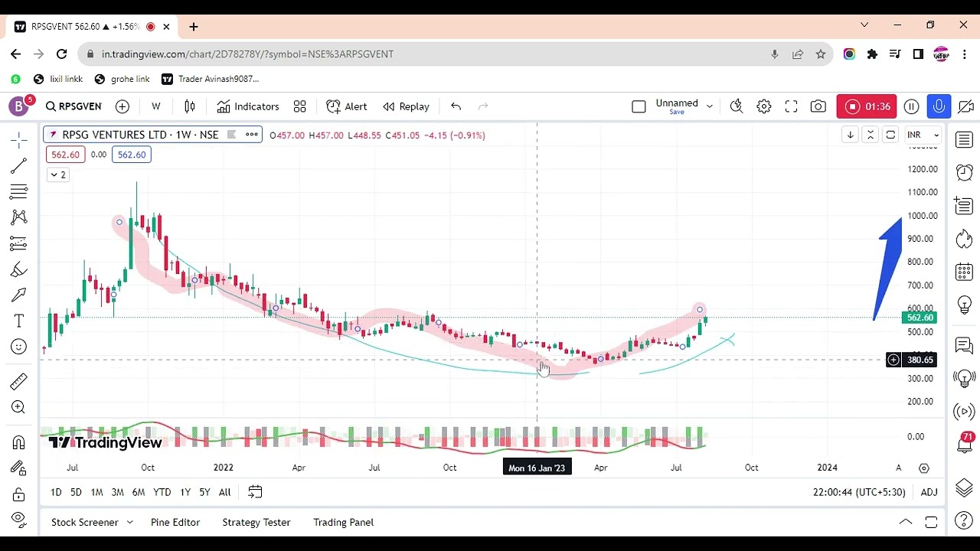Viewport: 980px width, 551px height.
Task: Open the go to date calendar
Action: coord(255,492)
